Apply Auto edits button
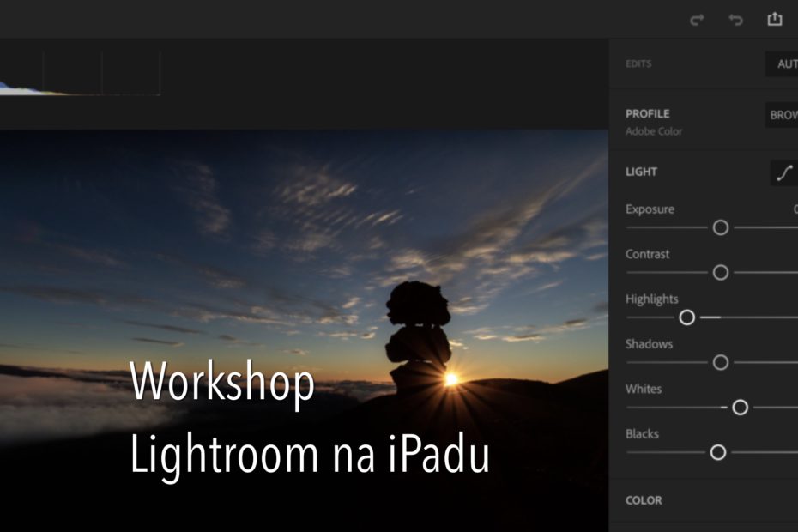 click(x=784, y=64)
